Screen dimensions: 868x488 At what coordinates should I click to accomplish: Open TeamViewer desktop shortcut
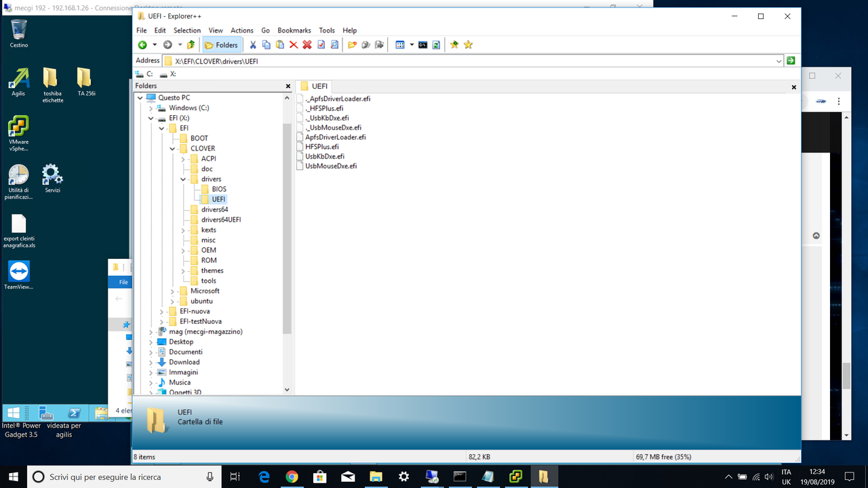pos(19,275)
